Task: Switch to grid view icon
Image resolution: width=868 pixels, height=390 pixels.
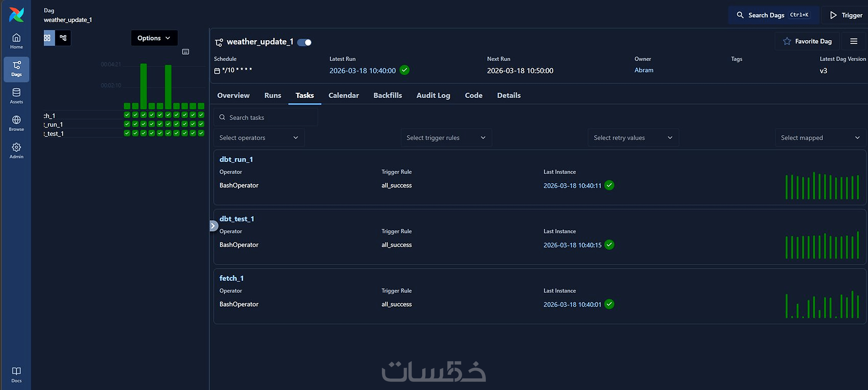Action: [48, 38]
